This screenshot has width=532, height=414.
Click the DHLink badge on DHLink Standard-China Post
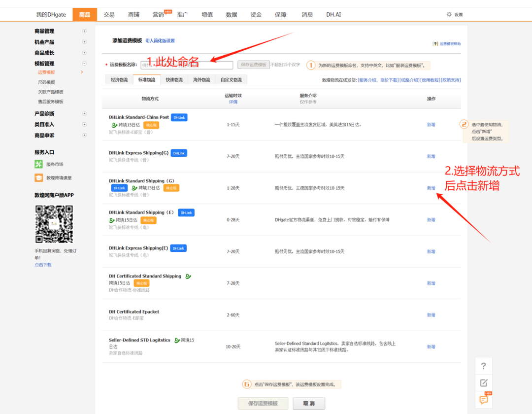pos(178,117)
